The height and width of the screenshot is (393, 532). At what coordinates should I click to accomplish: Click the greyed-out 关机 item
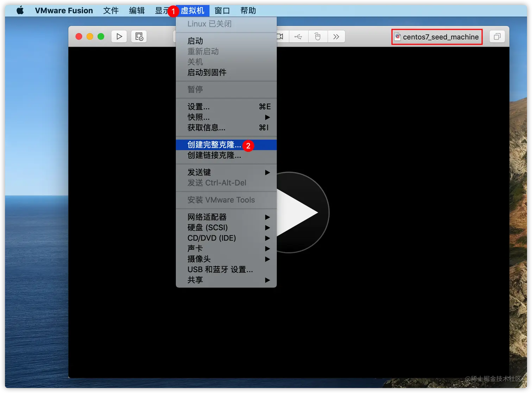coord(226,62)
